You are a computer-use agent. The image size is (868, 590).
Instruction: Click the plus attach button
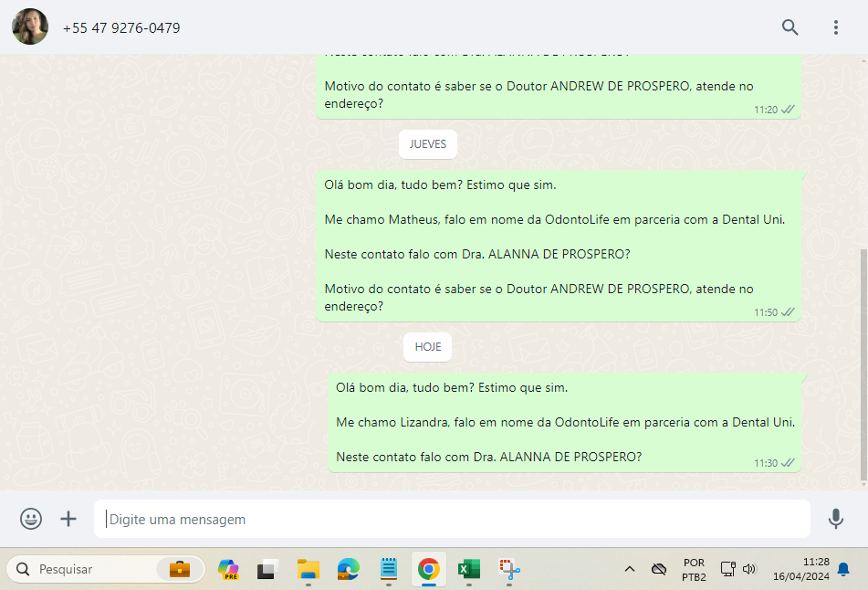tap(68, 519)
